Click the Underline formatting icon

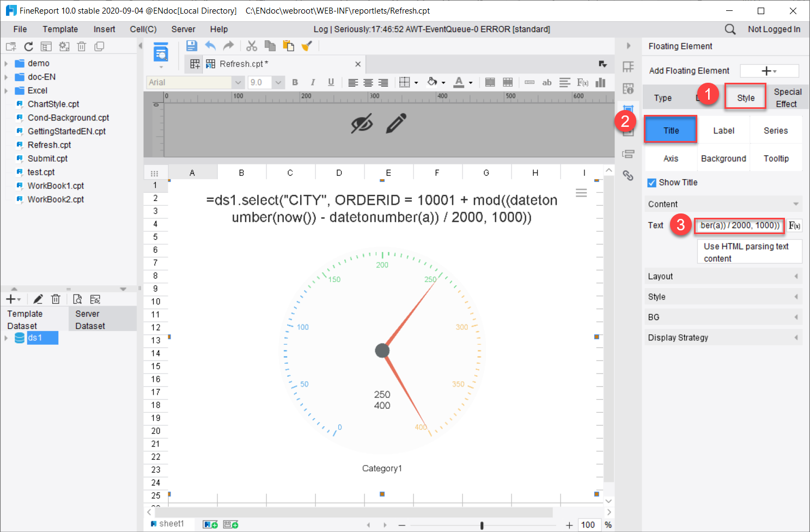331,82
